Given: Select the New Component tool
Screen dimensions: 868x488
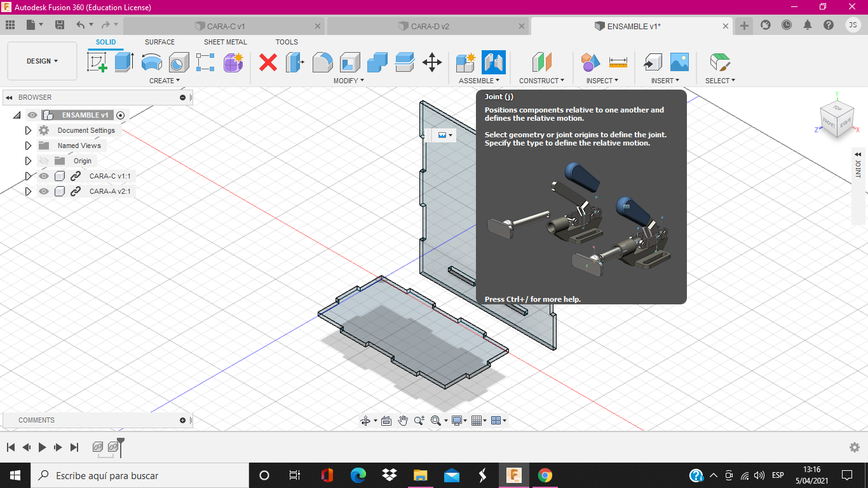Looking at the screenshot, I should (x=466, y=62).
